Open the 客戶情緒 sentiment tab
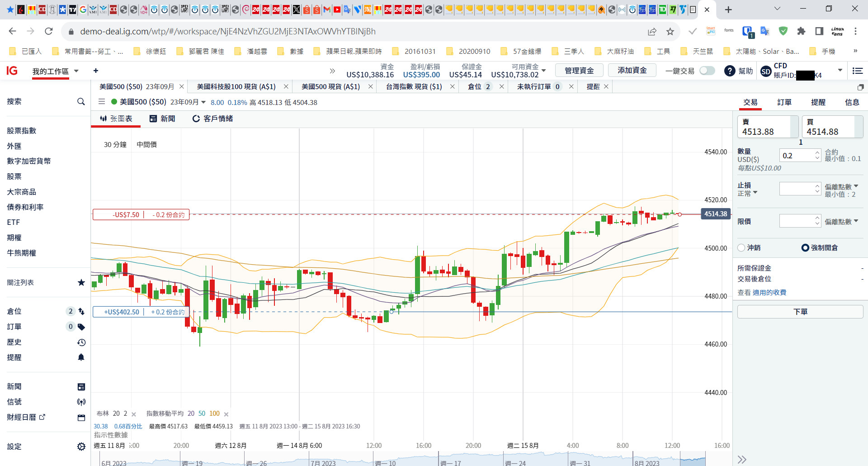The image size is (868, 466). click(213, 119)
